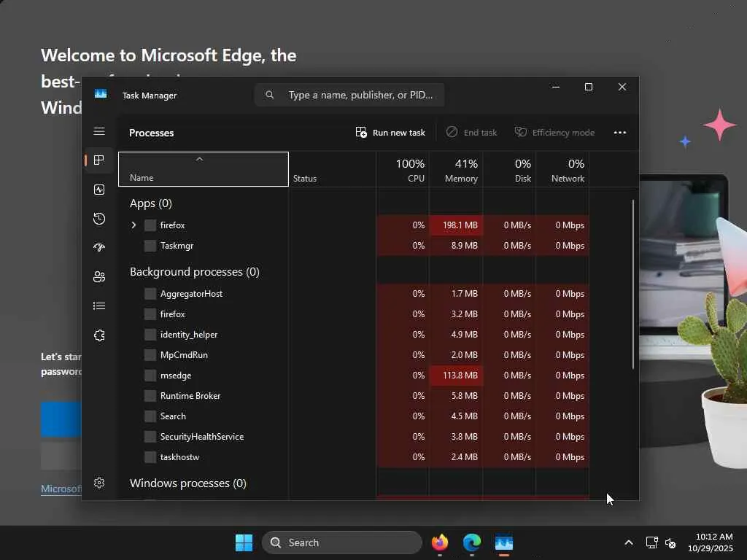Click the MpCmdRun process icon
The width and height of the screenshot is (747, 560).
(150, 355)
